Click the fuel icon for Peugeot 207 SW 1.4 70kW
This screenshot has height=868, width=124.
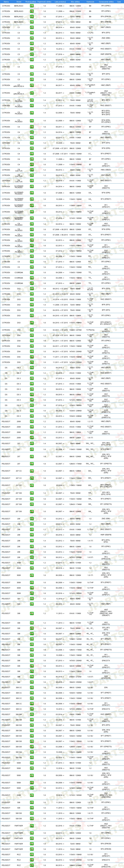point(32,493)
